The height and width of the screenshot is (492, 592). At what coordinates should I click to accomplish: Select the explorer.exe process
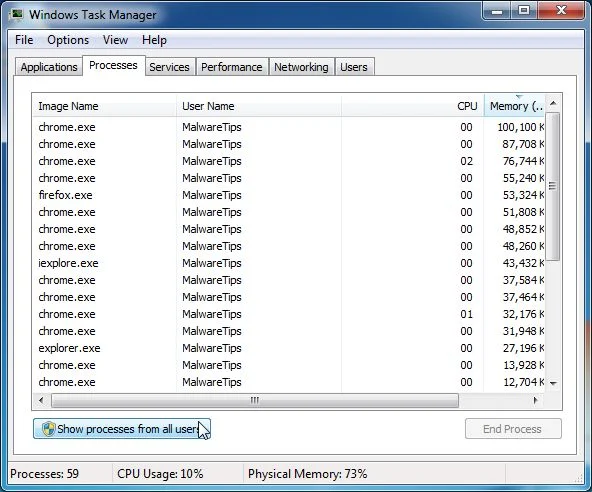(x=288, y=348)
